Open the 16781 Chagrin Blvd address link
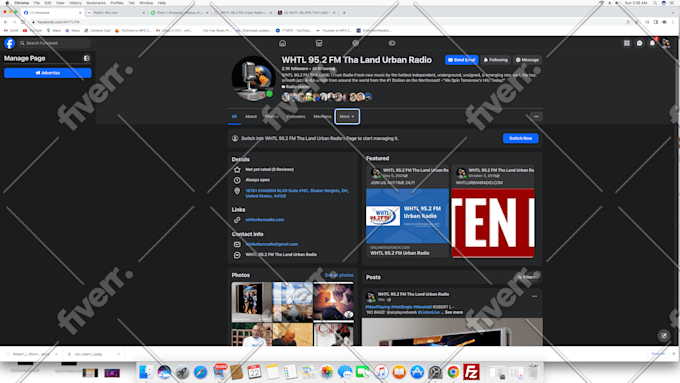680x383 pixels. pos(297,193)
